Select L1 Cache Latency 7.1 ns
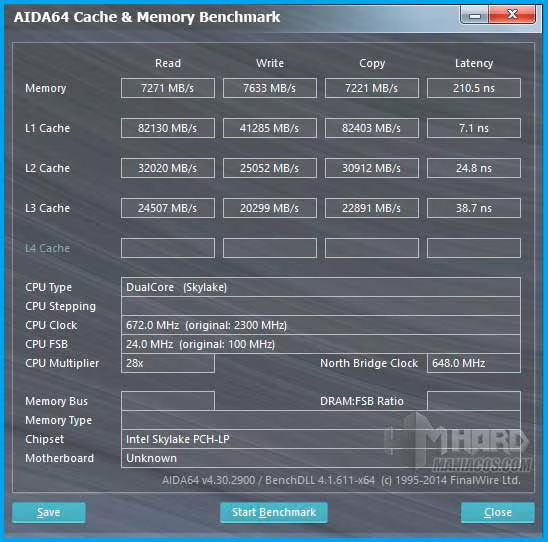The width and height of the screenshot is (548, 542). point(474,128)
